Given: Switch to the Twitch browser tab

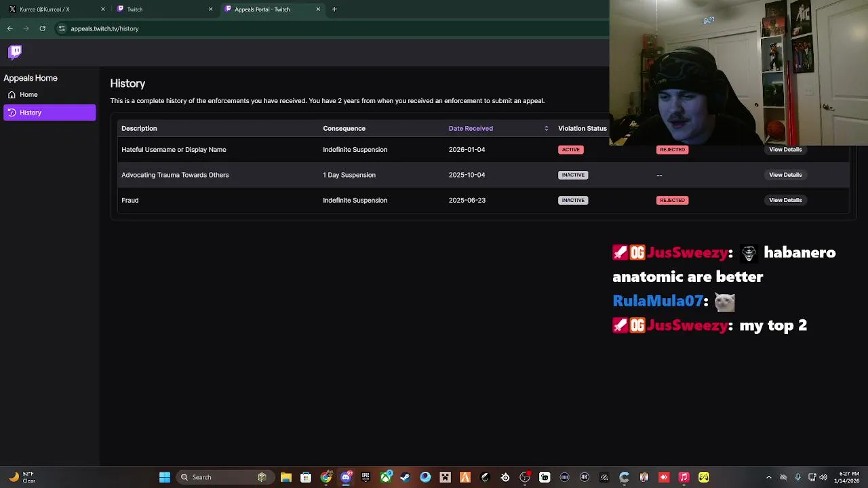Looking at the screenshot, I should pos(163,9).
